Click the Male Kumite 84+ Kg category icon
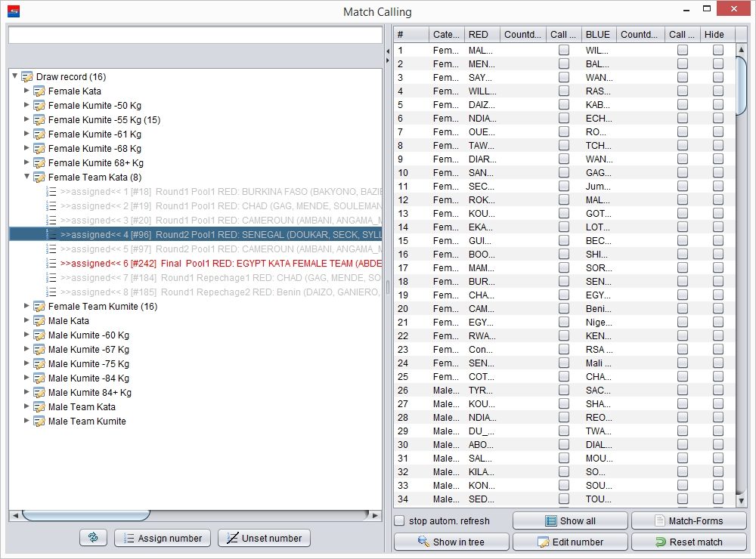 39,393
